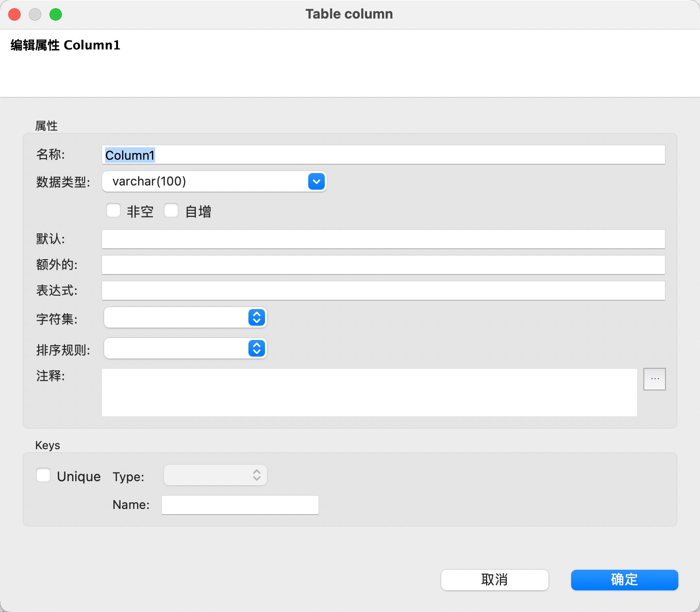Expand the 字符集 dropdown
Image resolution: width=700 pixels, height=612 pixels.
tap(256, 318)
